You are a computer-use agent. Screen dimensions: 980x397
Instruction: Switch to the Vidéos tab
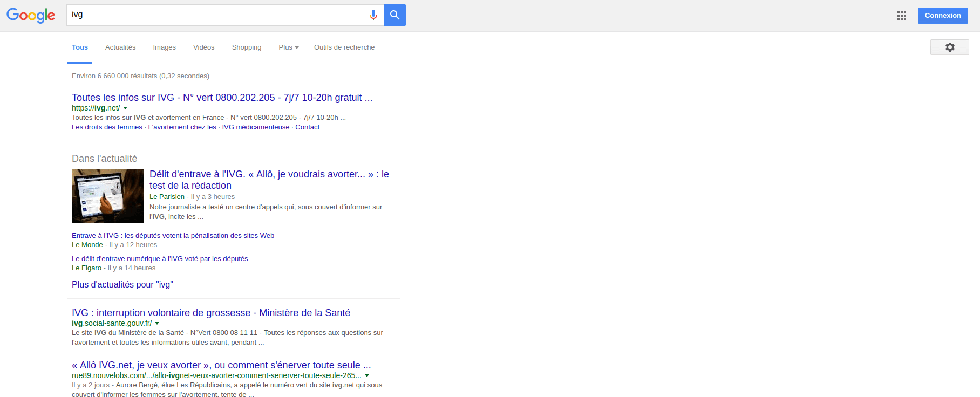click(x=204, y=47)
